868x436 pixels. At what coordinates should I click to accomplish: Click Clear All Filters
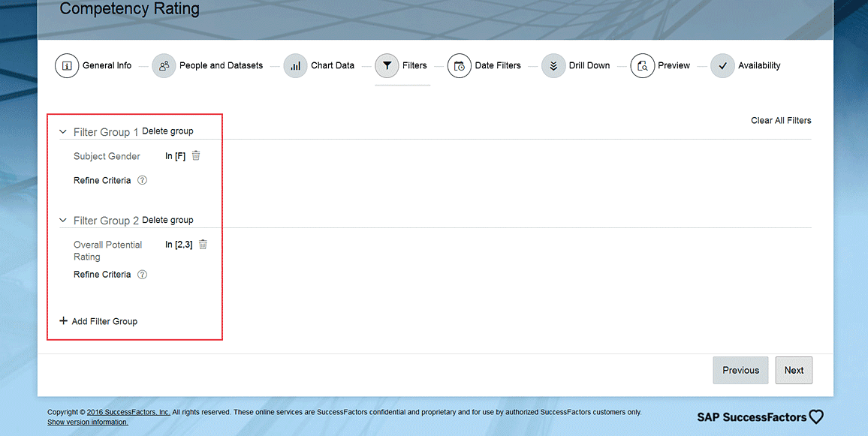click(781, 121)
